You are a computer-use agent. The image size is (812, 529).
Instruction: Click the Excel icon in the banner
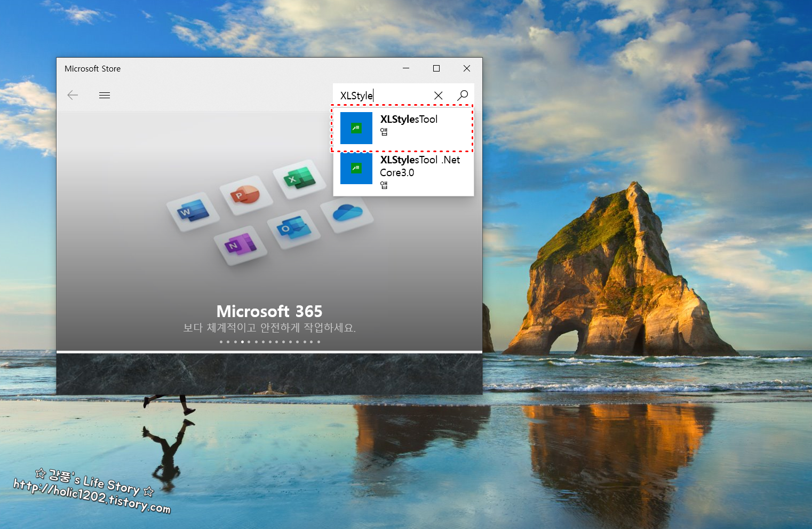299,179
